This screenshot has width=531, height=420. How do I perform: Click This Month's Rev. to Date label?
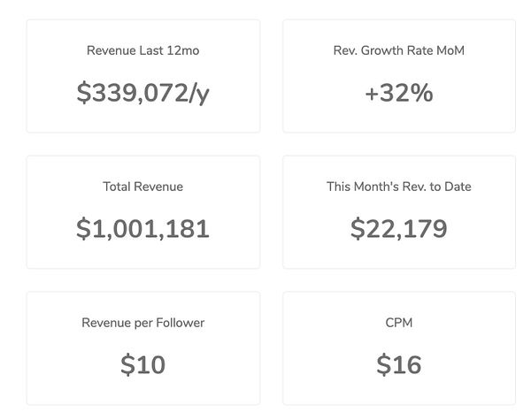tap(398, 187)
